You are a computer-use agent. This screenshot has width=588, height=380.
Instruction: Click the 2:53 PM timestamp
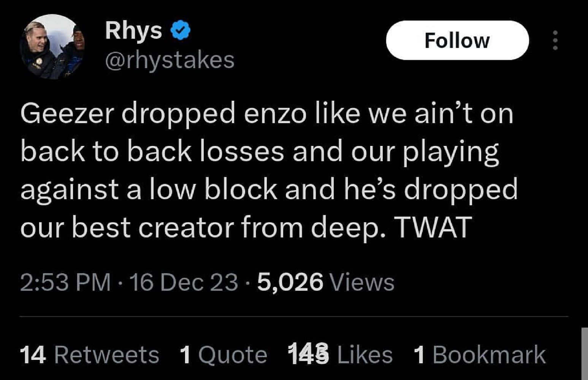point(65,282)
